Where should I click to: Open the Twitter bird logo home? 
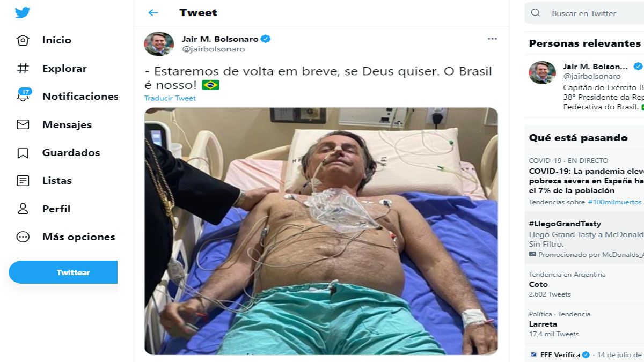[x=23, y=12]
